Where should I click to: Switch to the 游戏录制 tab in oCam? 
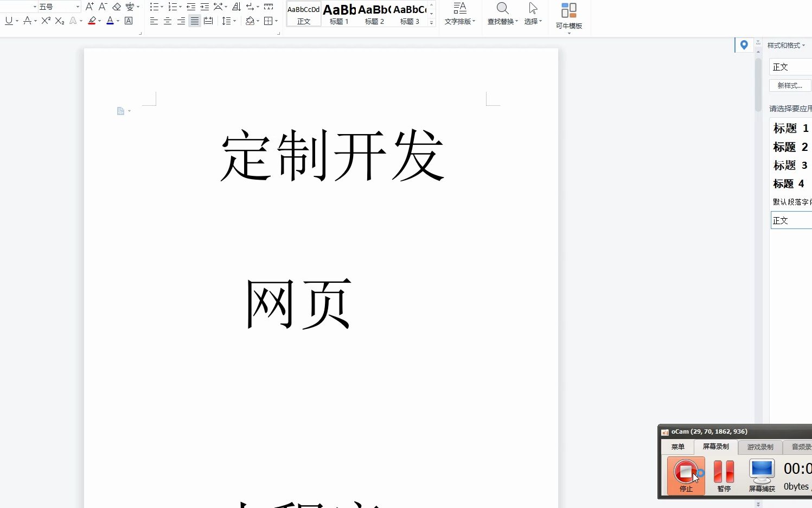tap(760, 447)
